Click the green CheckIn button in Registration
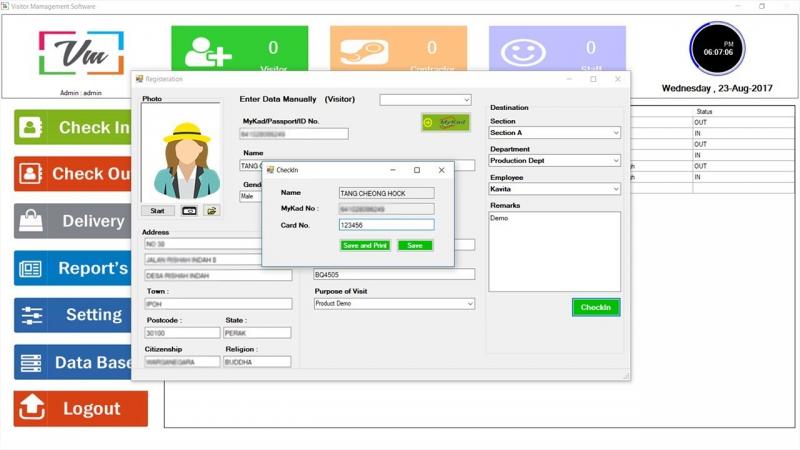The height and width of the screenshot is (450, 800). [595, 307]
